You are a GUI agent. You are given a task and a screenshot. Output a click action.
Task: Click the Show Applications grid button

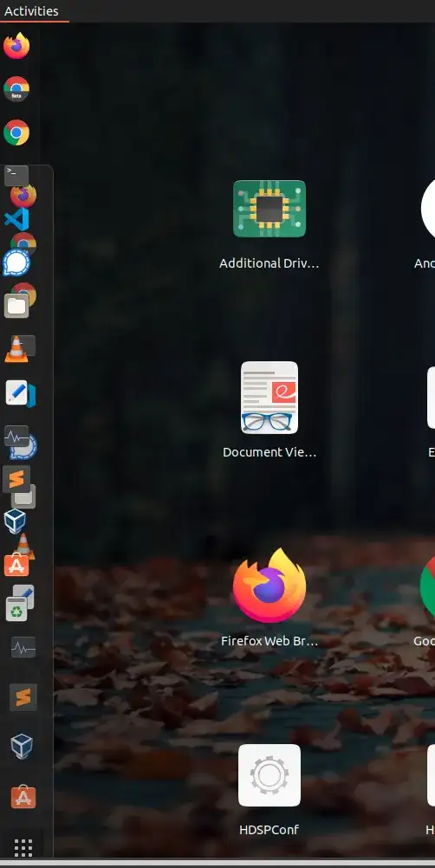pyautogui.click(x=23, y=847)
